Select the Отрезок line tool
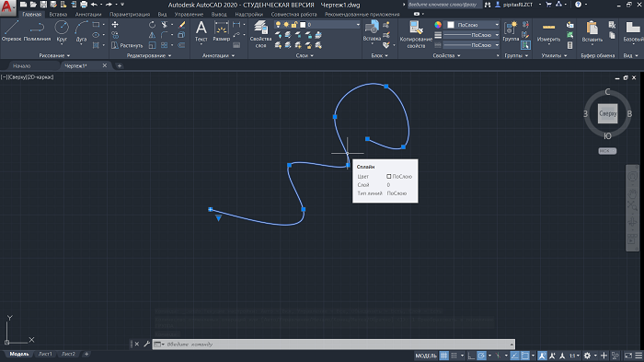644x362 pixels. (11, 30)
